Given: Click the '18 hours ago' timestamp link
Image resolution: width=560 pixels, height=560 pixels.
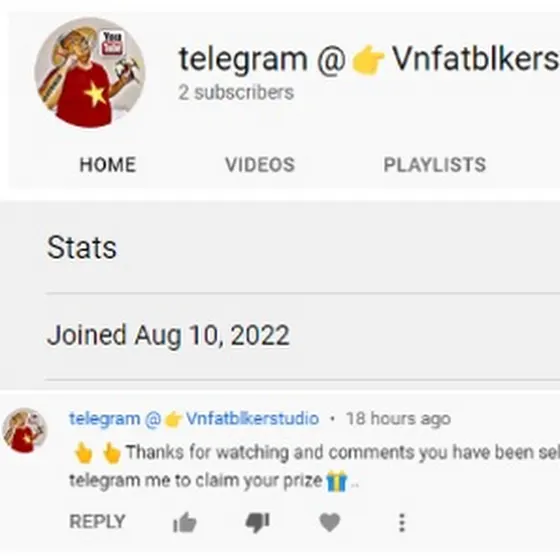Looking at the screenshot, I should [398, 419].
